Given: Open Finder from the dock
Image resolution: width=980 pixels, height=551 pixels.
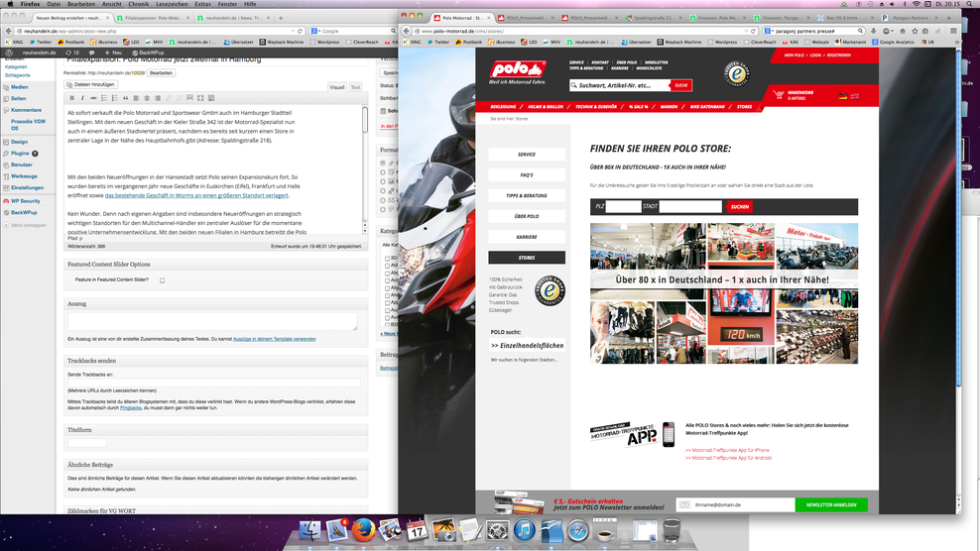Looking at the screenshot, I should pos(310,530).
